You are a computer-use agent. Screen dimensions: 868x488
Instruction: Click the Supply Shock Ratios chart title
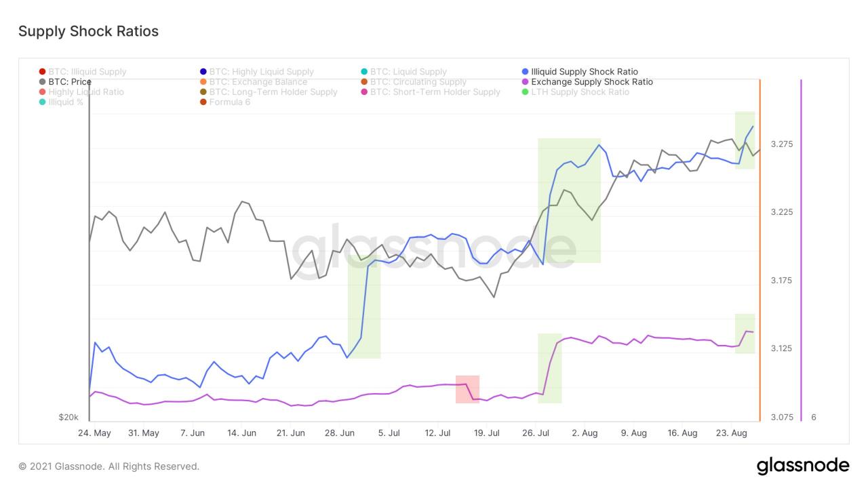click(88, 31)
